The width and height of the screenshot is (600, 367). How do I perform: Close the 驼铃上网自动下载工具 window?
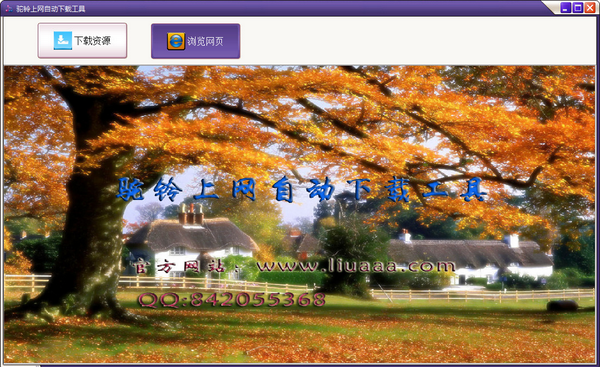tap(590, 8)
